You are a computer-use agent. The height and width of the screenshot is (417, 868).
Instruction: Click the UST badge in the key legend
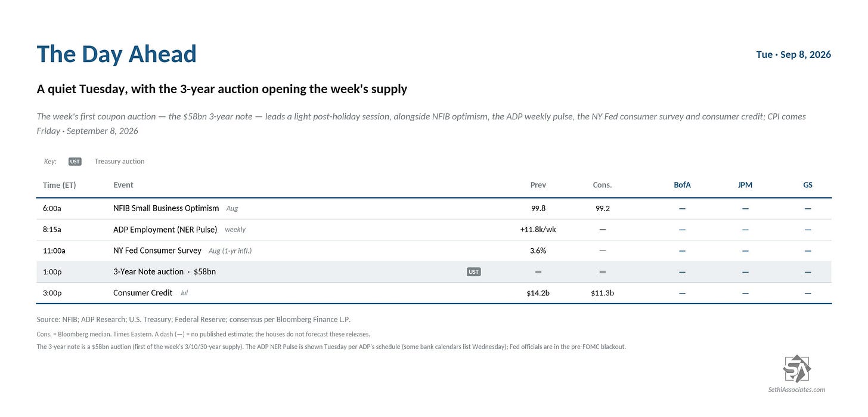pyautogui.click(x=75, y=162)
